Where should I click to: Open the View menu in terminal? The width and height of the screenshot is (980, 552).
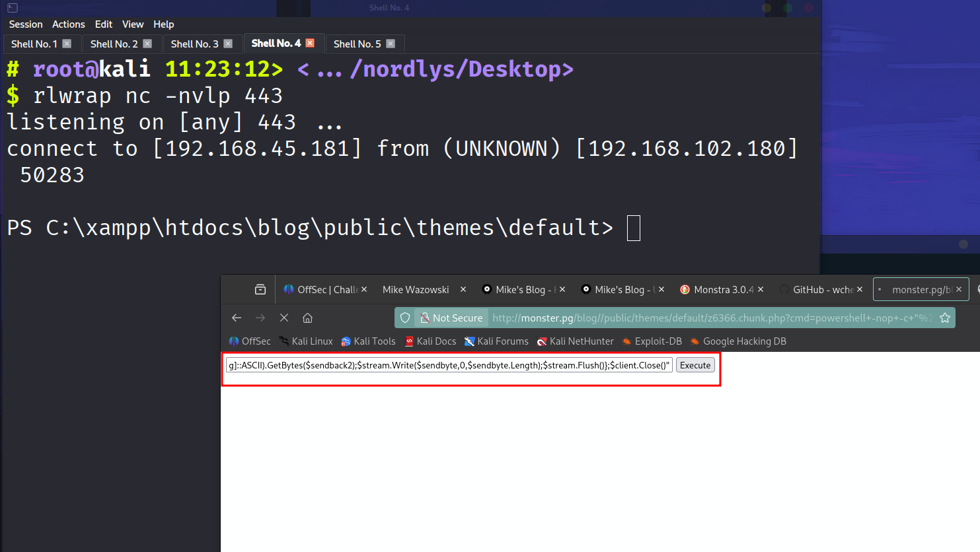coord(133,24)
